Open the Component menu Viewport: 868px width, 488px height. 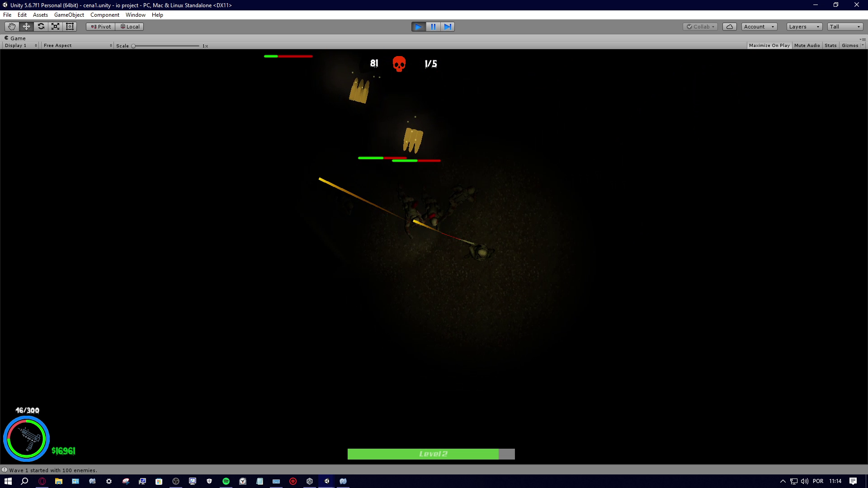104,15
